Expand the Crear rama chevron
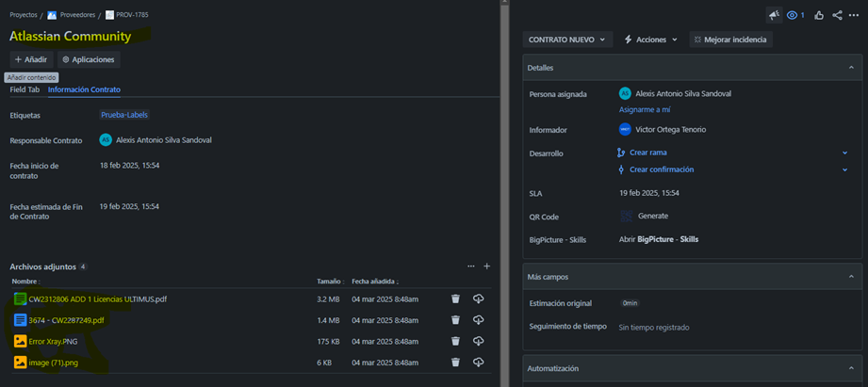Image resolution: width=868 pixels, height=387 pixels. click(x=844, y=153)
